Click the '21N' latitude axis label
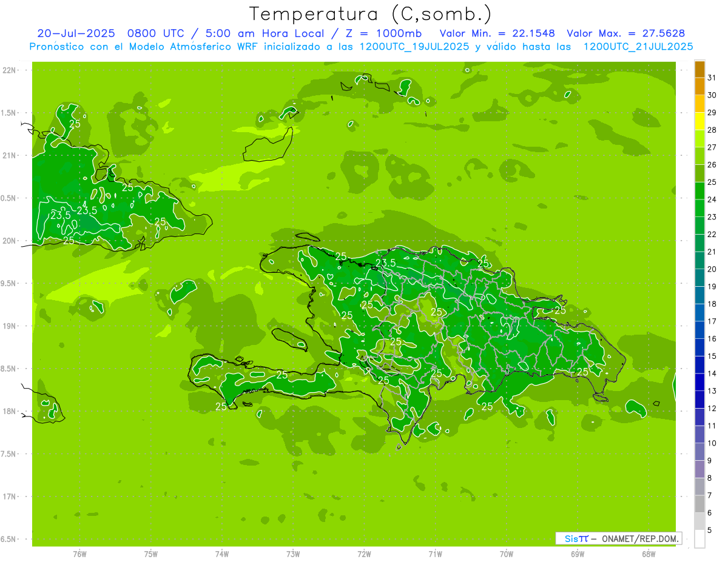The height and width of the screenshot is (562, 728). click(x=10, y=156)
